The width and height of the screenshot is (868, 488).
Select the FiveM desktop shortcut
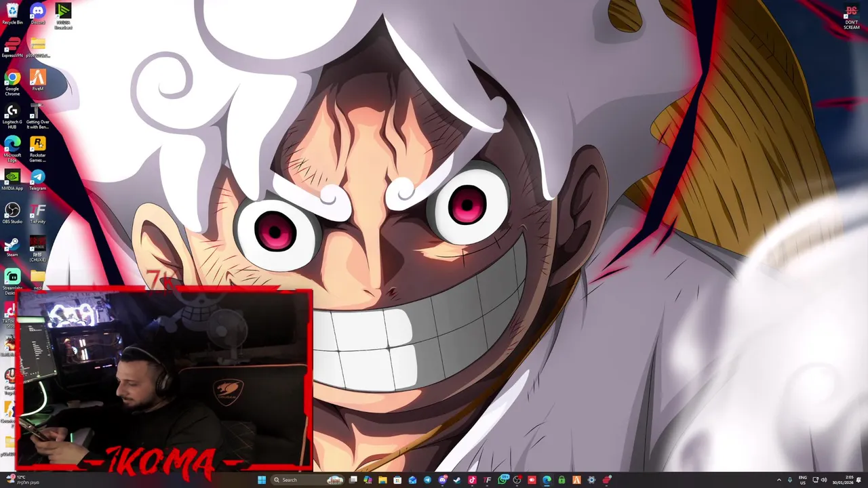(x=38, y=80)
